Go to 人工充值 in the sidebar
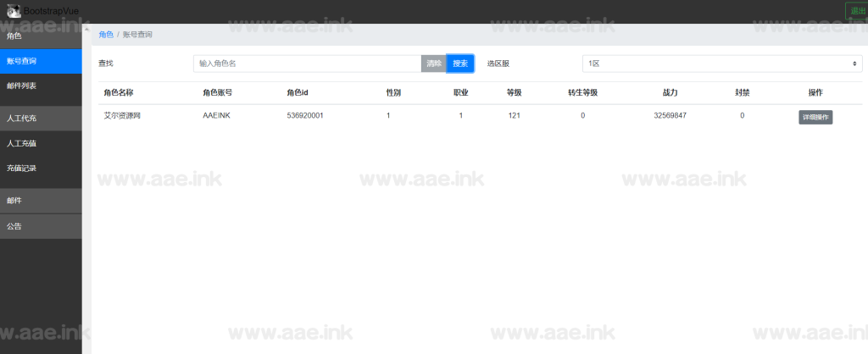 [x=41, y=143]
